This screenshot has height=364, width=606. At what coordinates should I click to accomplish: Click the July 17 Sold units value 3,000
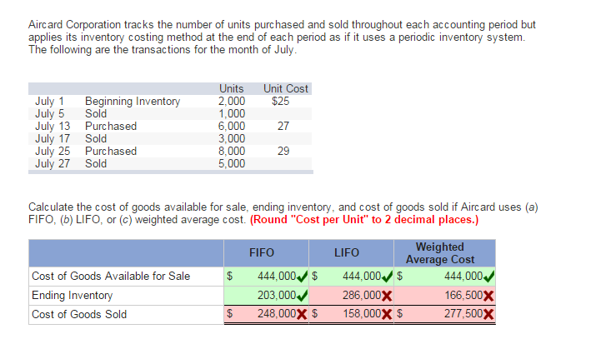(x=232, y=138)
